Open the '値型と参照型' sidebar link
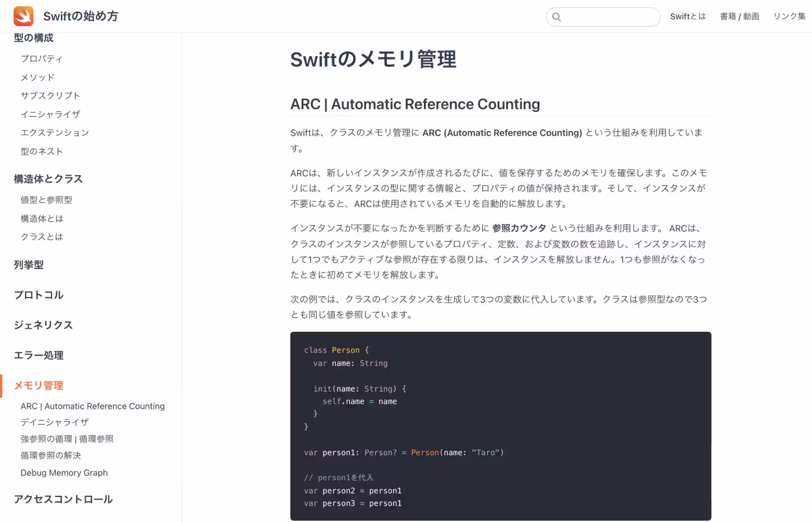This screenshot has width=812, height=522. pyautogui.click(x=46, y=200)
